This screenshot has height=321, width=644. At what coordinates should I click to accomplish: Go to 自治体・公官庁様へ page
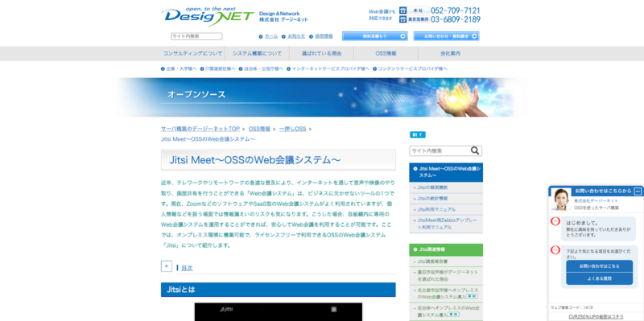pos(263,69)
